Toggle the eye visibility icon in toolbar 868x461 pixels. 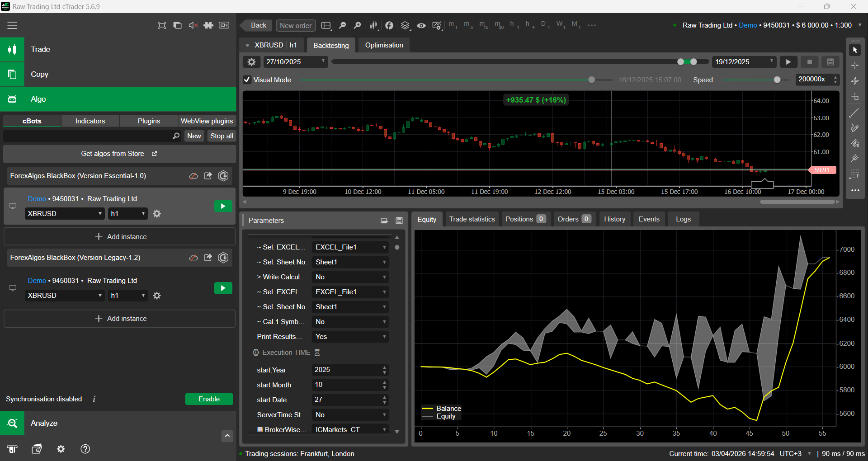(421, 26)
